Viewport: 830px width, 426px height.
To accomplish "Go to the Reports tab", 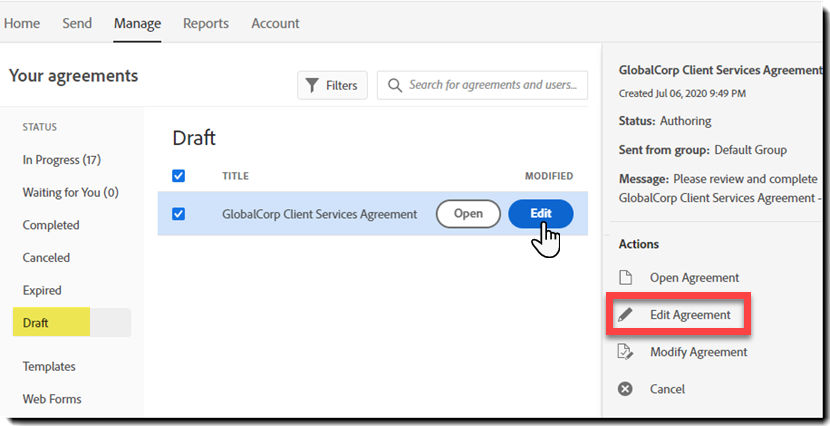I will [x=206, y=23].
